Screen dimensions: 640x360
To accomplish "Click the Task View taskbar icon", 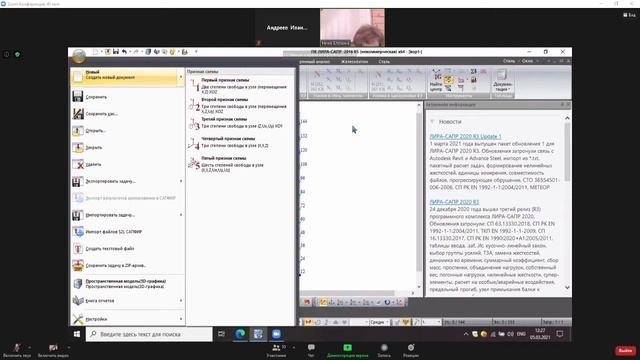I will pyautogui.click(x=221, y=334).
